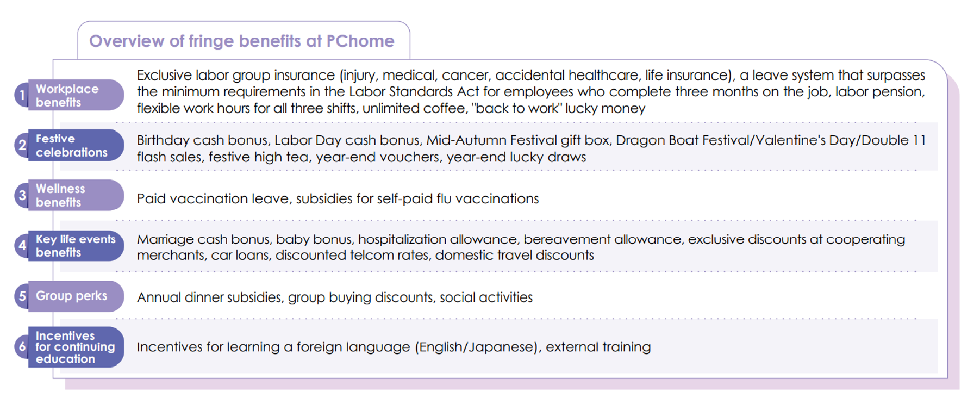Select Incentives for continuing education label
This screenshot has width=980, height=404.
[76, 347]
